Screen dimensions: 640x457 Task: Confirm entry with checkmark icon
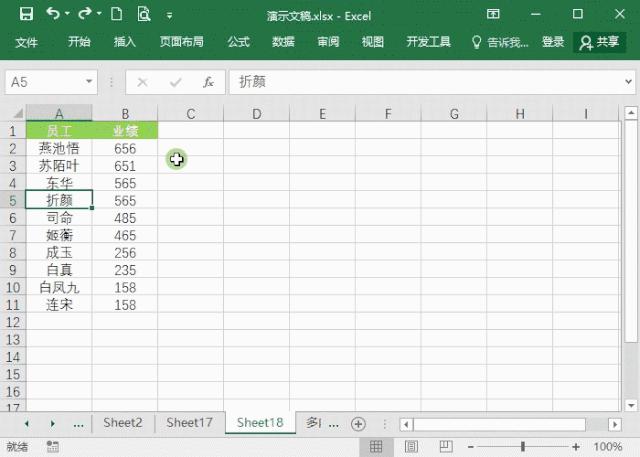click(x=176, y=82)
